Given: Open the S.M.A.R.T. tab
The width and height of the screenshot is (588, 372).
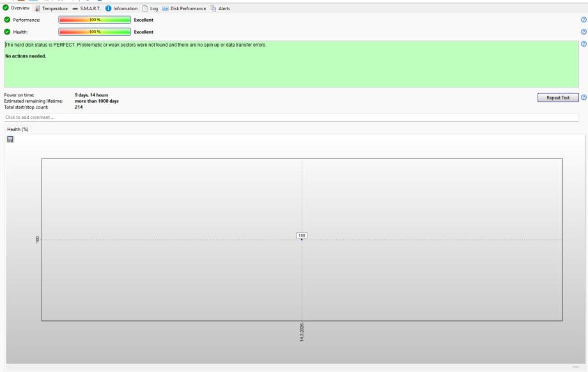Looking at the screenshot, I should [x=87, y=8].
